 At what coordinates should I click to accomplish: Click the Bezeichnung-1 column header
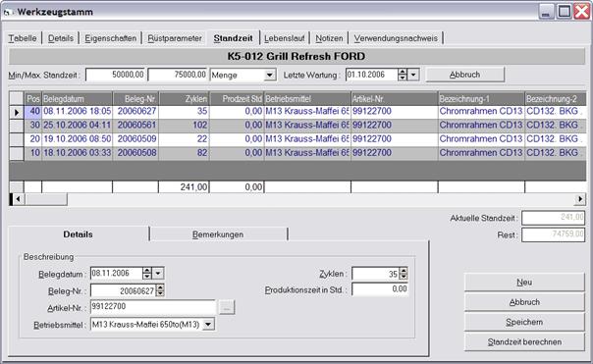tap(481, 99)
